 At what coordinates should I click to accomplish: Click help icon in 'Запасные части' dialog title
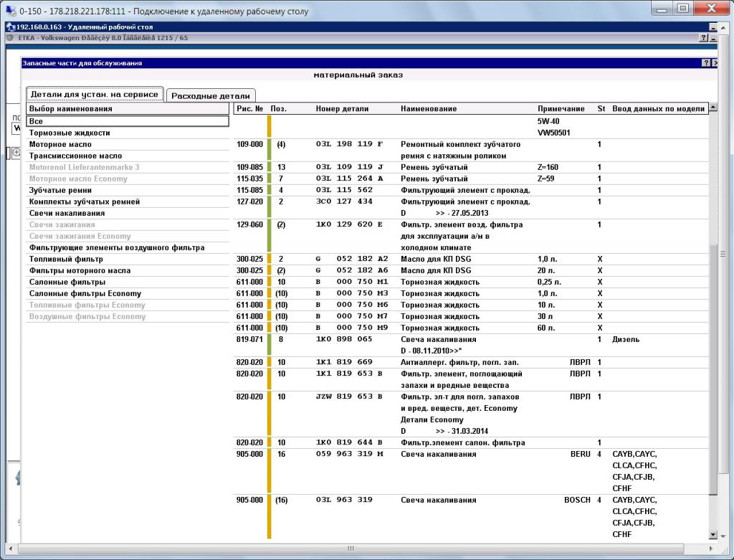click(706, 63)
